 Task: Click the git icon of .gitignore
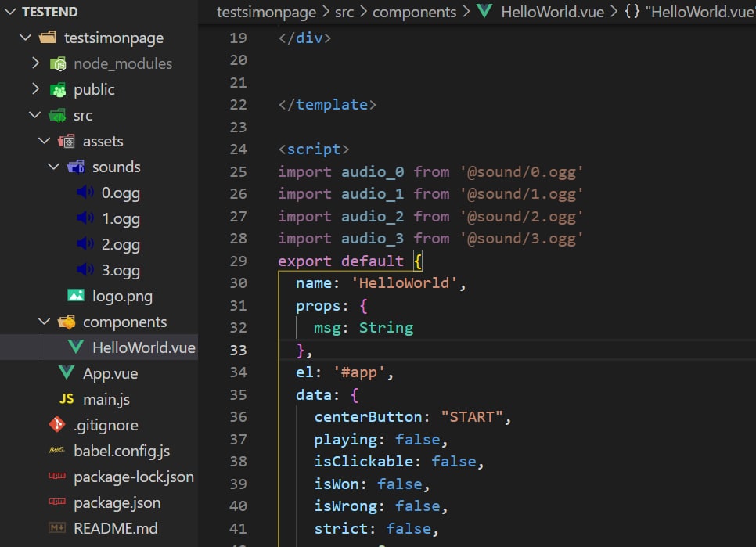[57, 424]
